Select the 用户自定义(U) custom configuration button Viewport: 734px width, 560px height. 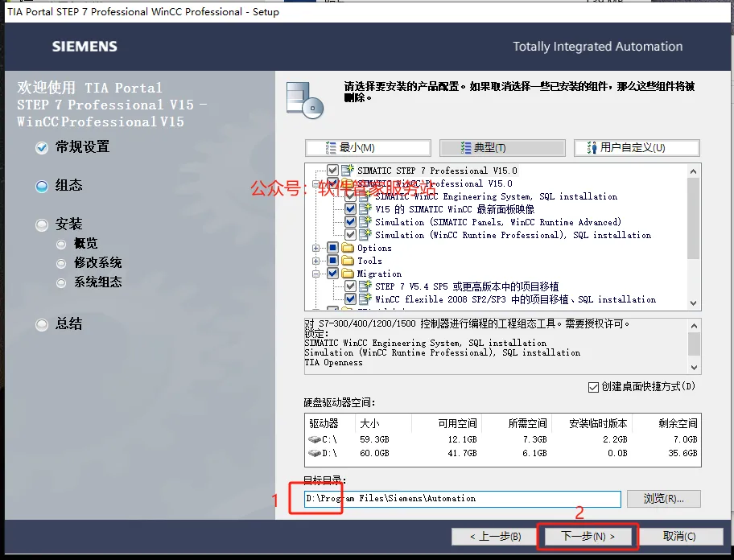637,148
